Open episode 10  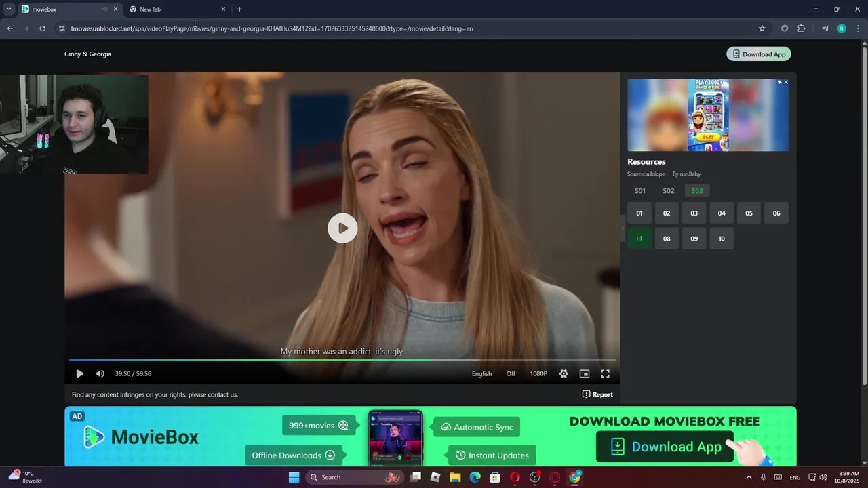pyautogui.click(x=722, y=239)
